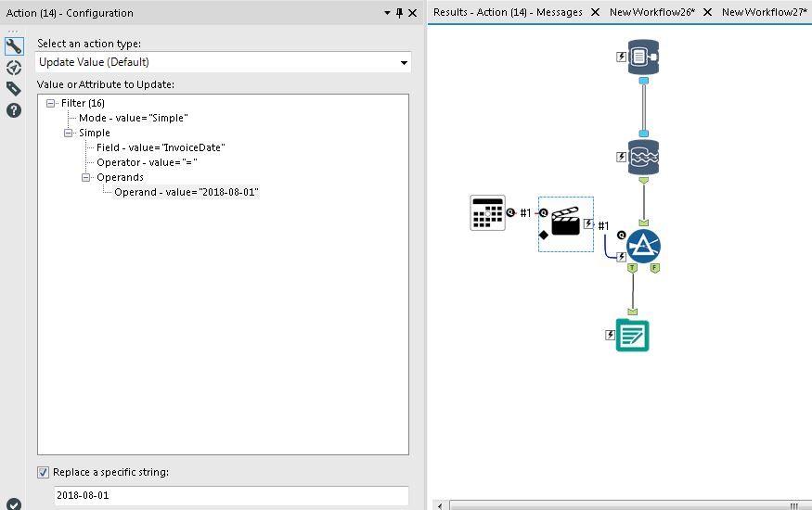
Task: Pin the Configuration panel
Action: click(399, 13)
